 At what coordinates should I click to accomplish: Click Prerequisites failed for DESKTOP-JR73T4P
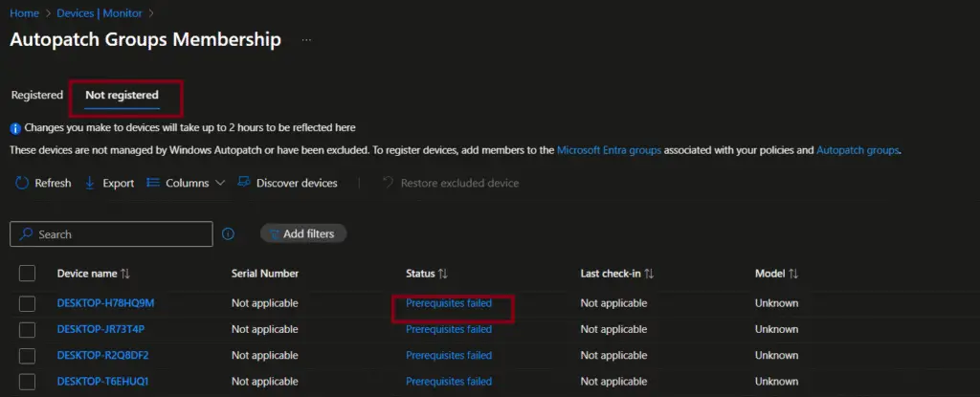tap(449, 329)
